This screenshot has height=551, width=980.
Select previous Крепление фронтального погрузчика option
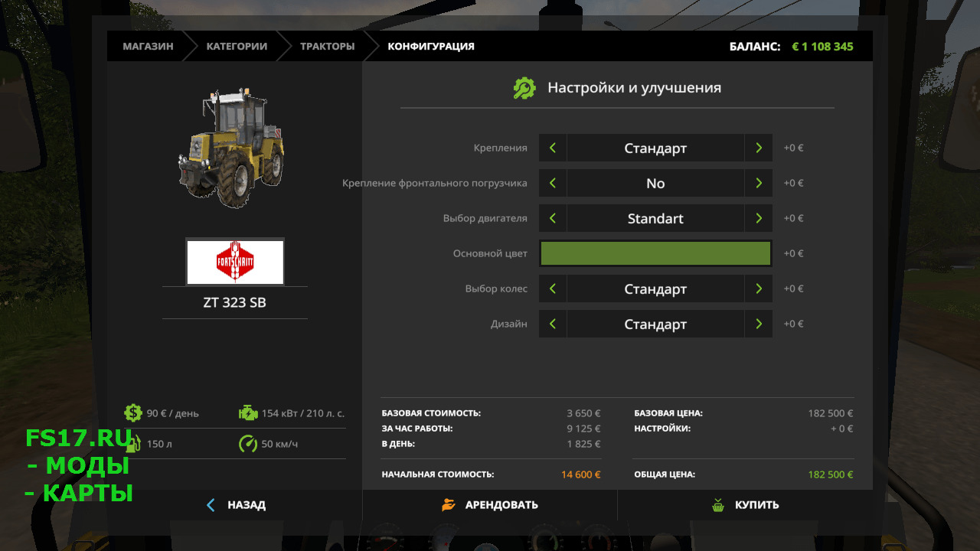click(553, 183)
